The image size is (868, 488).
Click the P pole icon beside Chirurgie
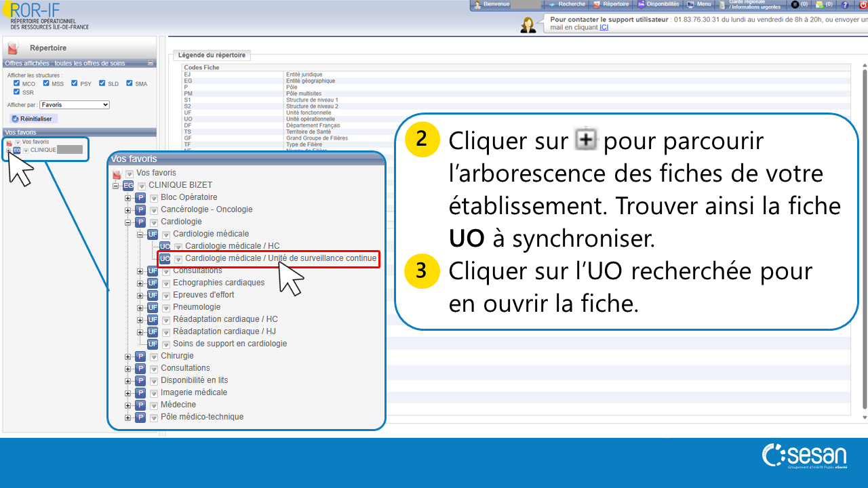click(140, 356)
